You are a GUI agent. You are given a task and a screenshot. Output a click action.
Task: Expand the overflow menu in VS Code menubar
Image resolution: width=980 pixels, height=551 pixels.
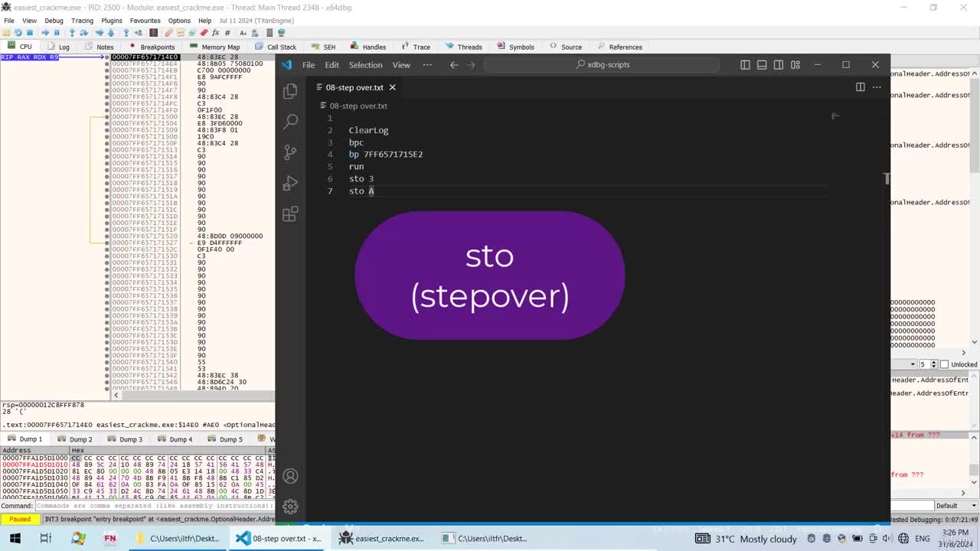click(427, 65)
